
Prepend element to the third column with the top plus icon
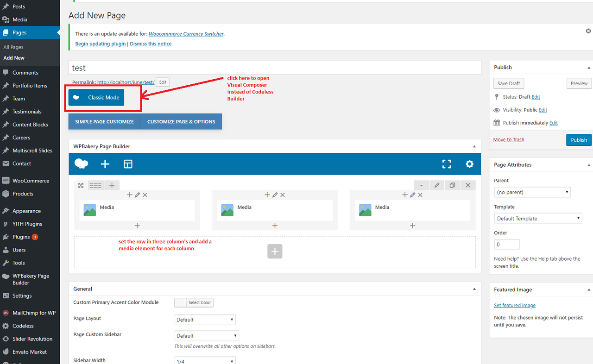tap(405, 195)
